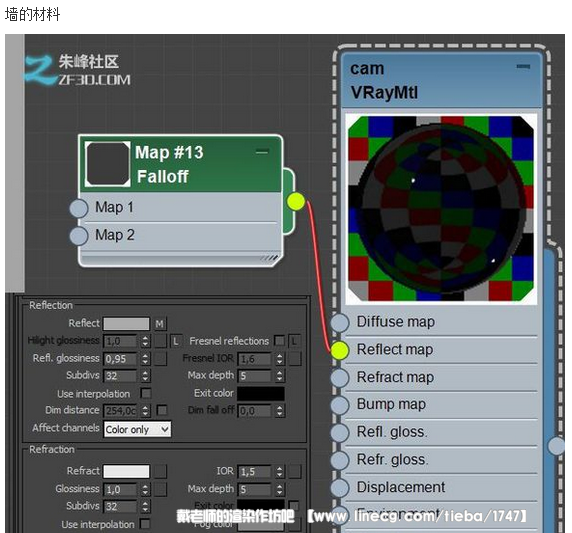Click the refraction Subdivs spinner arrows
572x533 pixels.
pyautogui.click(x=145, y=506)
